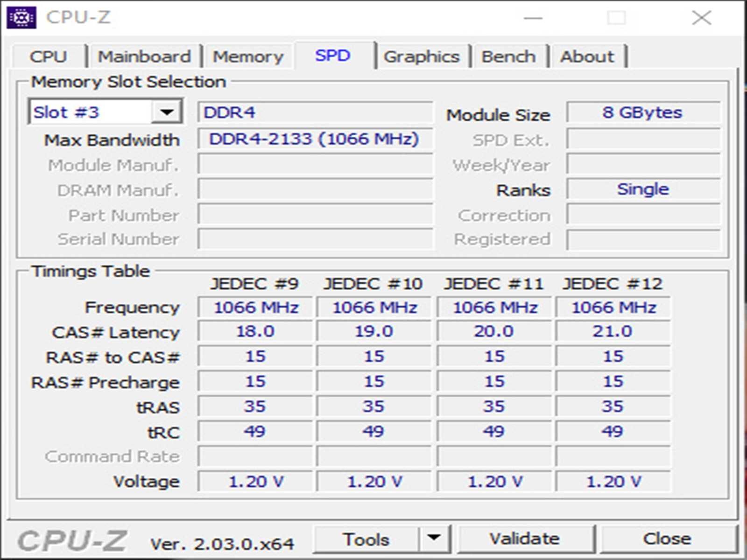Open the Mainboard tab
Viewport: 747px width, 560px height.
tap(144, 56)
